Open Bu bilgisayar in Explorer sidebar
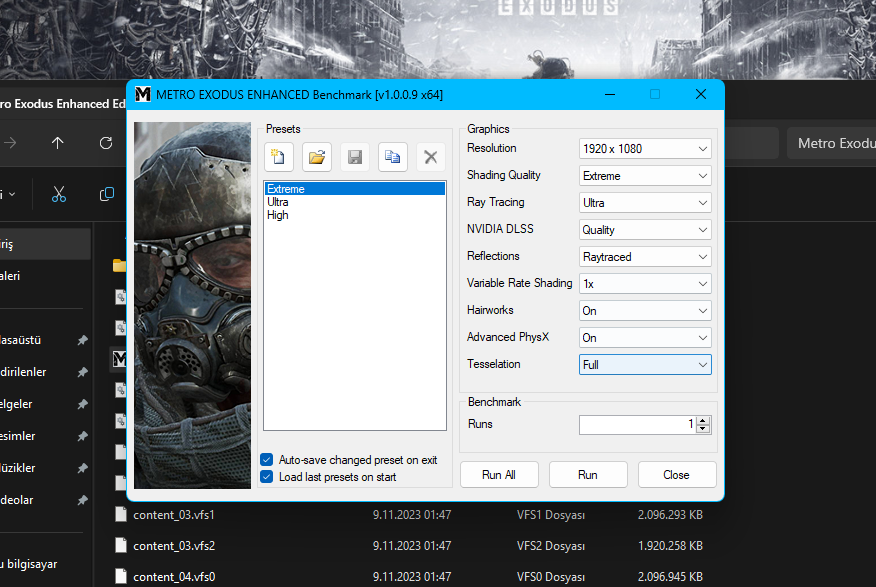 point(28,564)
